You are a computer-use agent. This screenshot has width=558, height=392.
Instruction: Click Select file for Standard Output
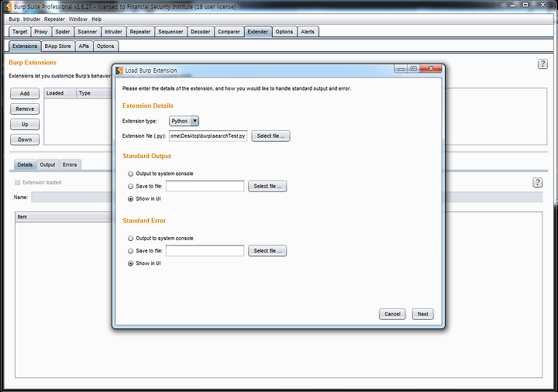pyautogui.click(x=267, y=186)
